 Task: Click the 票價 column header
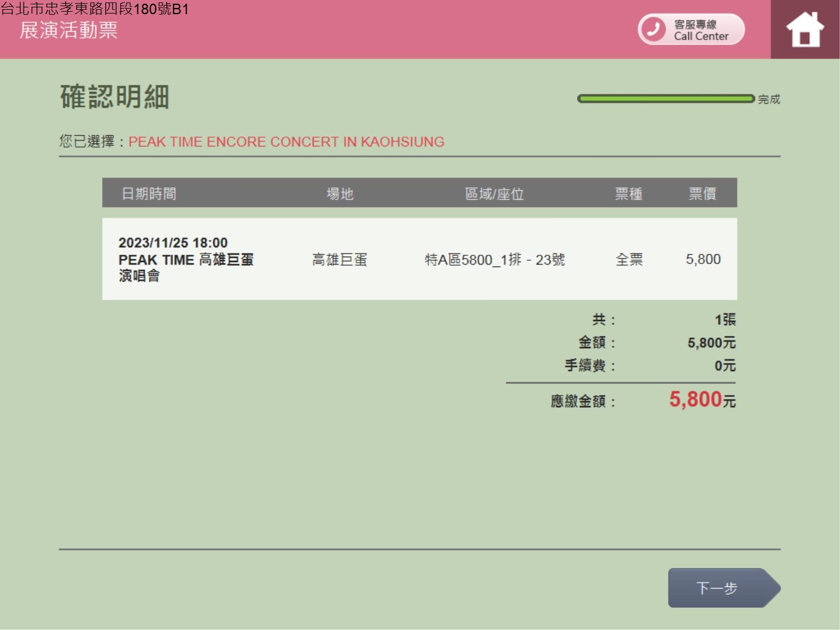click(702, 194)
